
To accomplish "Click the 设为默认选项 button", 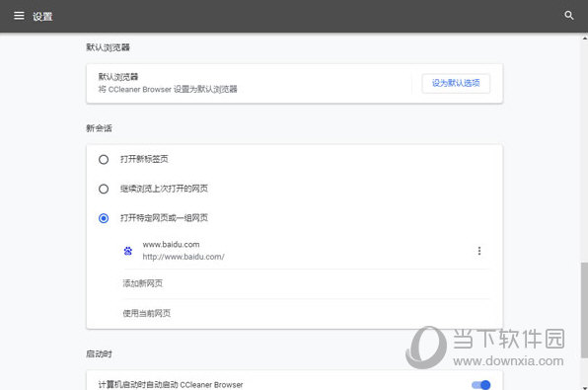I will (456, 83).
